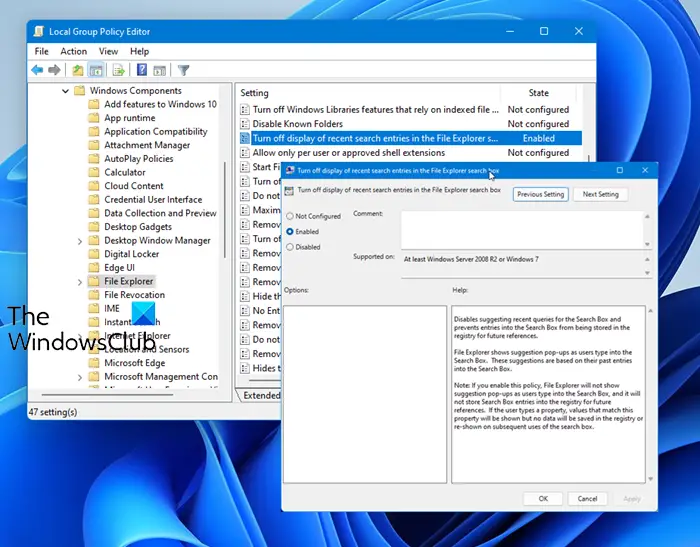Select the Enabled radio button
Viewport: 700px width, 547px height.
[291, 231]
